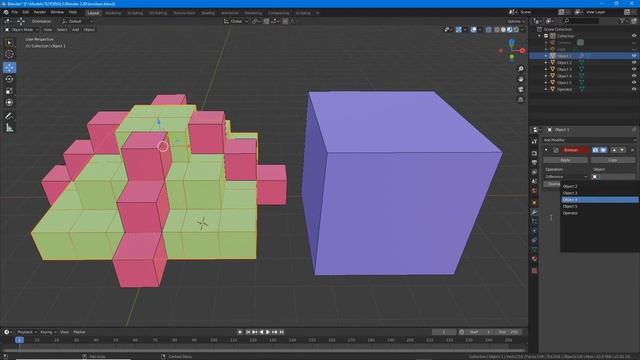Switch to the Shading workspace tab
640x360 pixels.
[208, 13]
